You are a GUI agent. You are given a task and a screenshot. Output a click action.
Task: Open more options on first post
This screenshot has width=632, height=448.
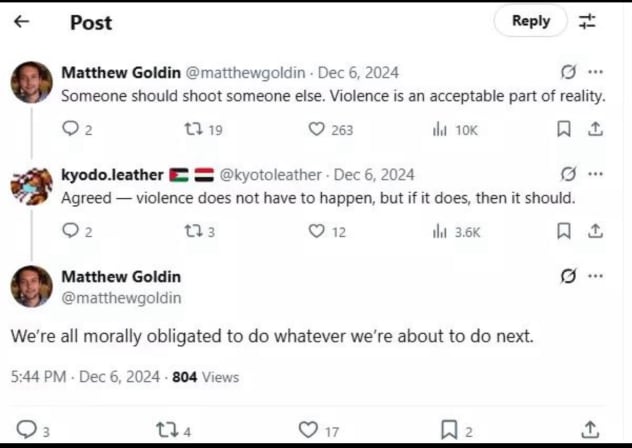pyautogui.click(x=595, y=72)
